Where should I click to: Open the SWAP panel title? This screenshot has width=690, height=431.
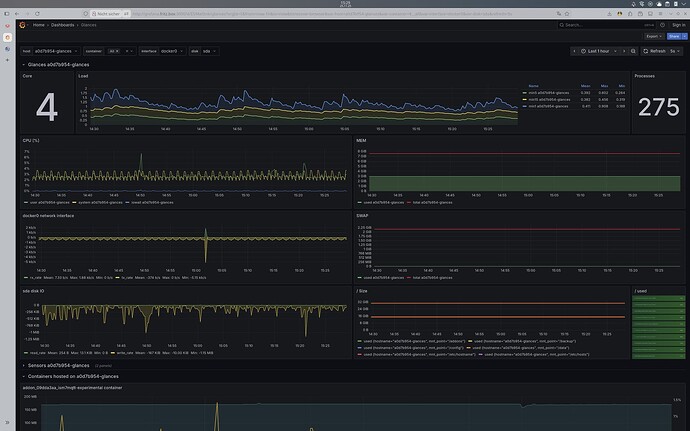(362, 216)
